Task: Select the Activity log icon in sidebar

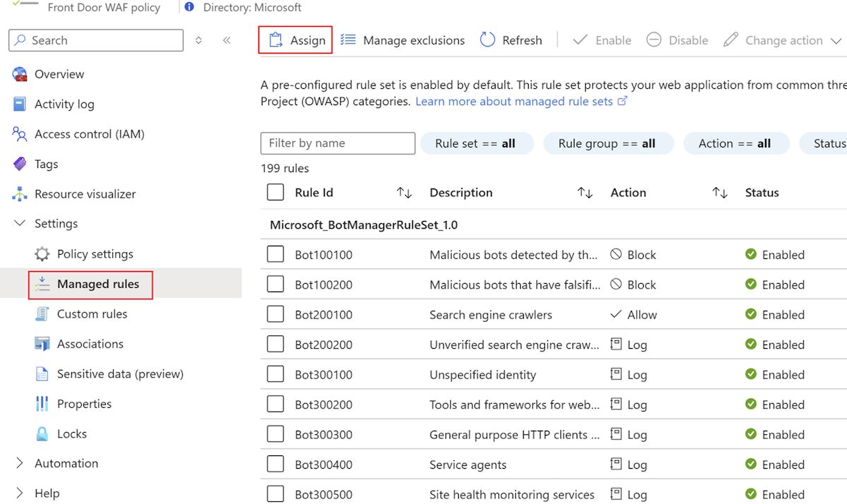Action: [20, 104]
